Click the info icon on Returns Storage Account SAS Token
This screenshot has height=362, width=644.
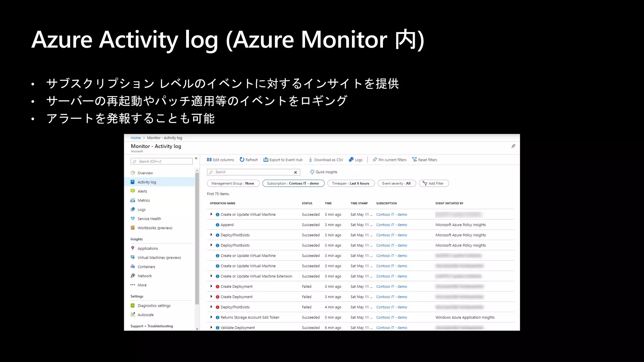217,317
